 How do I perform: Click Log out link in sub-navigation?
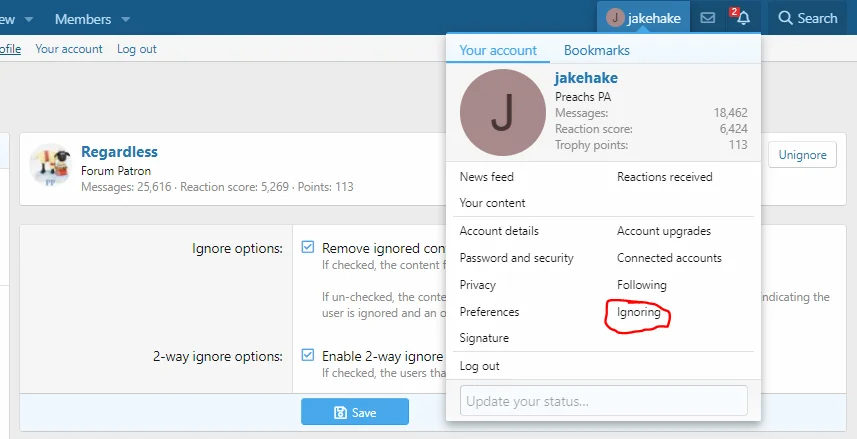(x=137, y=49)
